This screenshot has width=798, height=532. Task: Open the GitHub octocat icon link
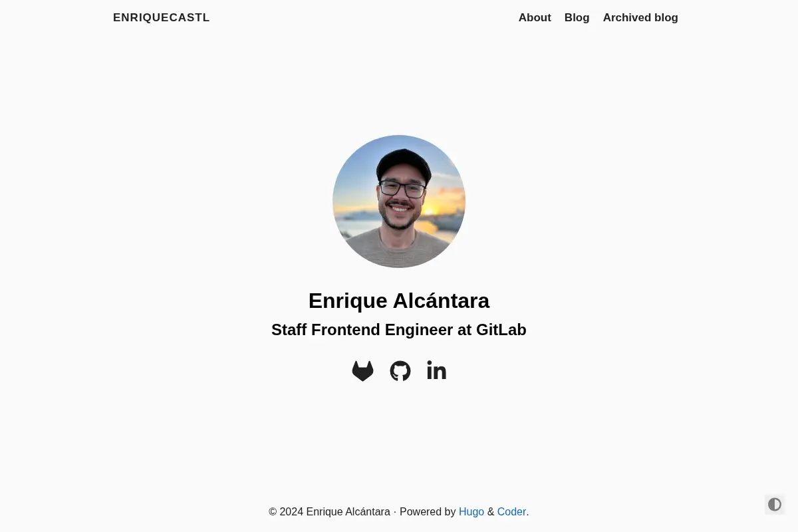coord(400,371)
